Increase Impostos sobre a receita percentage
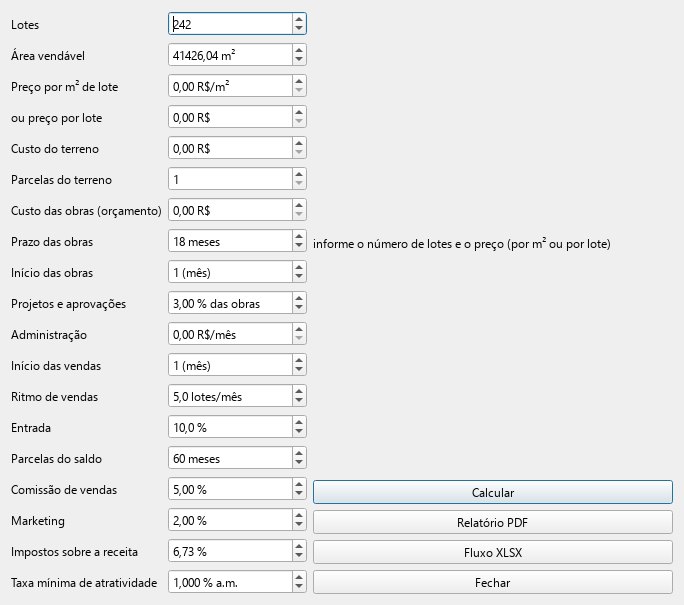This screenshot has width=684, height=605. 299,546
